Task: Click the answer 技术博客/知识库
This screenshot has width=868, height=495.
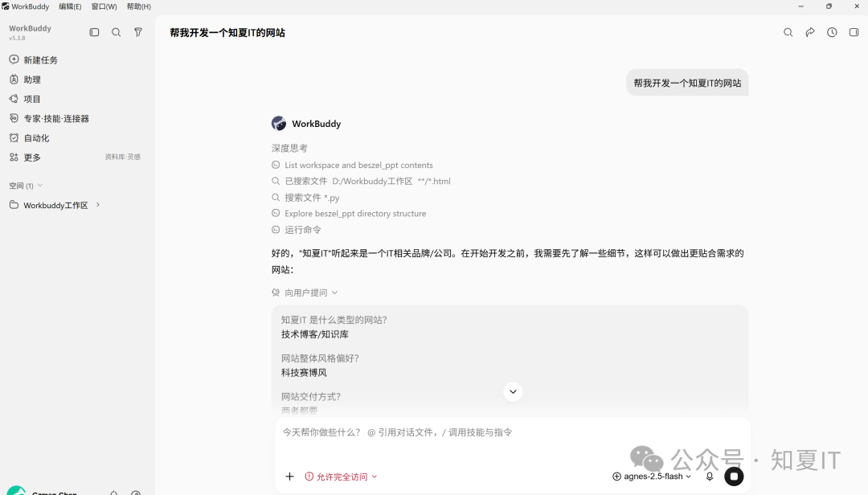Action: [x=315, y=334]
